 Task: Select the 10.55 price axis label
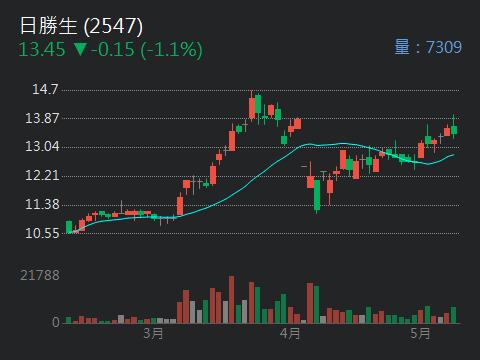point(42,233)
